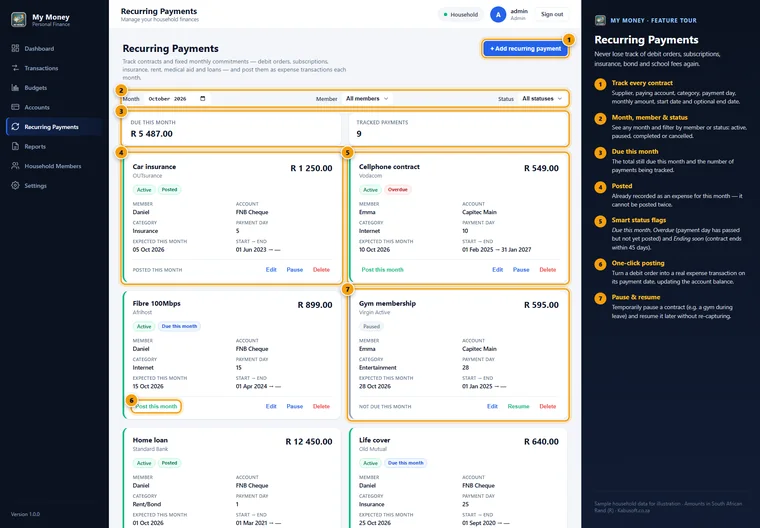Screen dimensions: 760x528
Task: Delete the Car insurance payment
Action: [x=321, y=270]
